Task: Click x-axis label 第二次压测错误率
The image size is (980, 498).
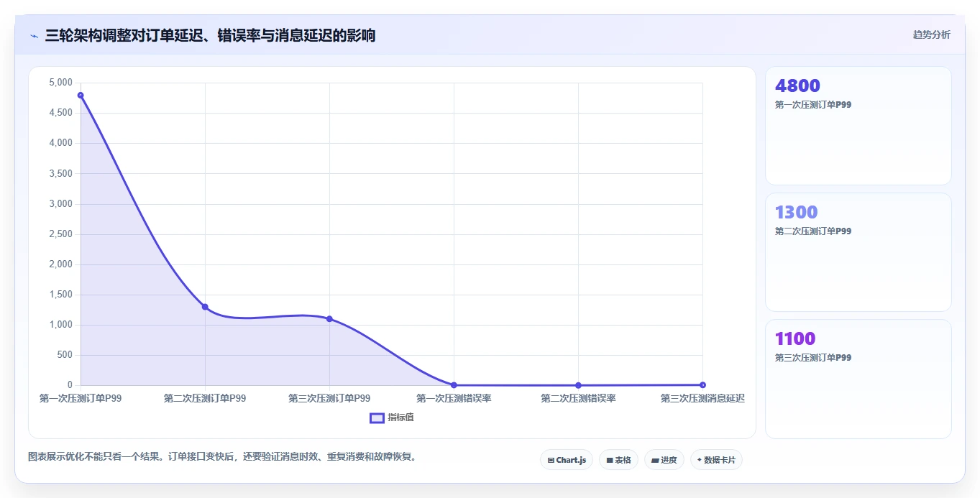Action: [578, 398]
